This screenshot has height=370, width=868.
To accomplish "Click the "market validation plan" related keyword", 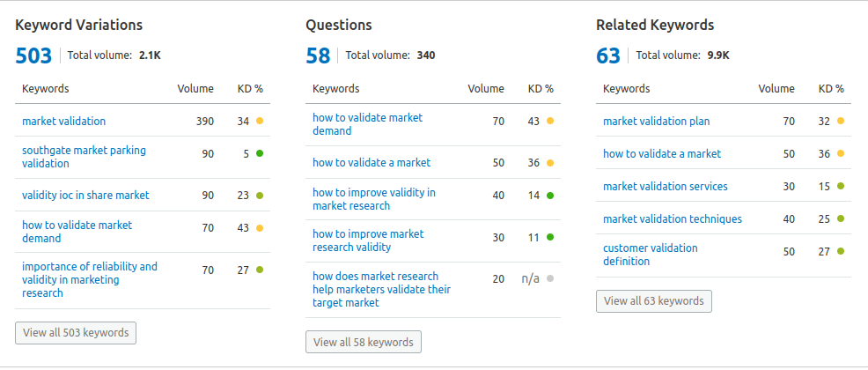I will (656, 122).
